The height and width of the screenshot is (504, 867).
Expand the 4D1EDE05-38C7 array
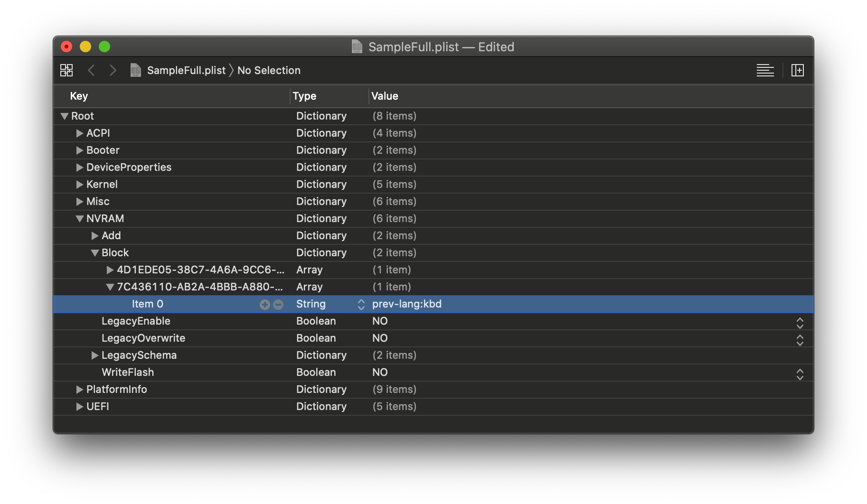[x=110, y=270]
